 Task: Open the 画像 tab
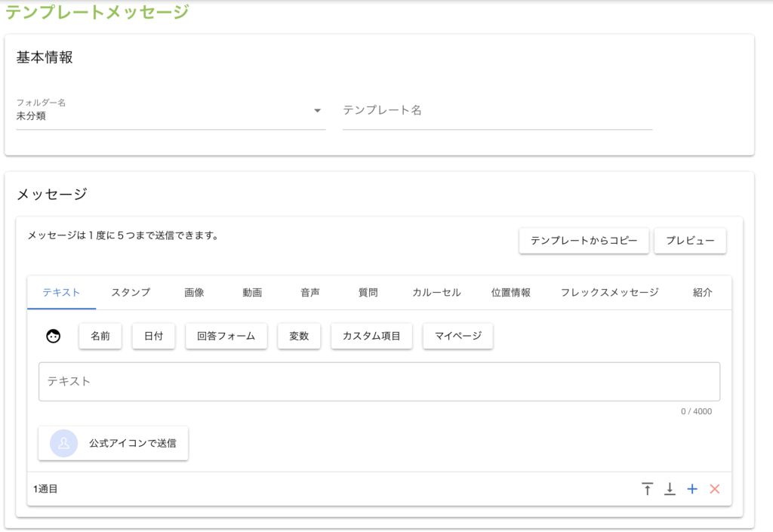coord(194,293)
